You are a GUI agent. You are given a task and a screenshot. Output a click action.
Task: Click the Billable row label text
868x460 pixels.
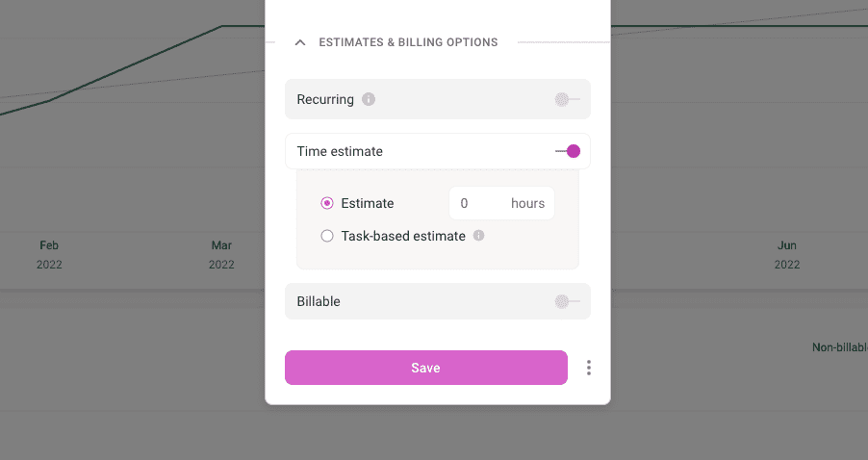(319, 301)
